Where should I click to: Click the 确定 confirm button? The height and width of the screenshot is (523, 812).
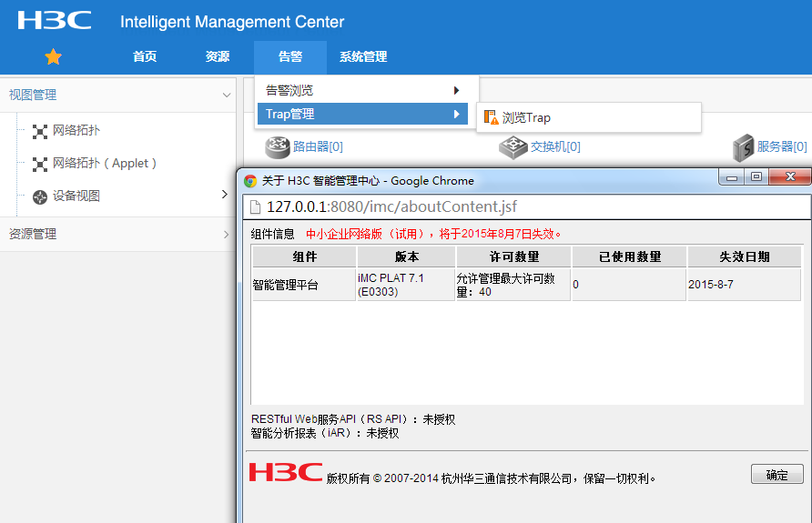click(777, 475)
